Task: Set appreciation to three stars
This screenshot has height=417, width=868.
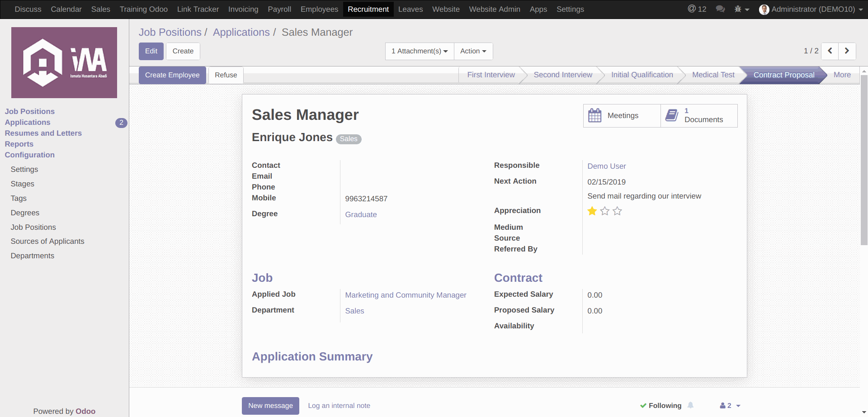Action: coord(618,211)
